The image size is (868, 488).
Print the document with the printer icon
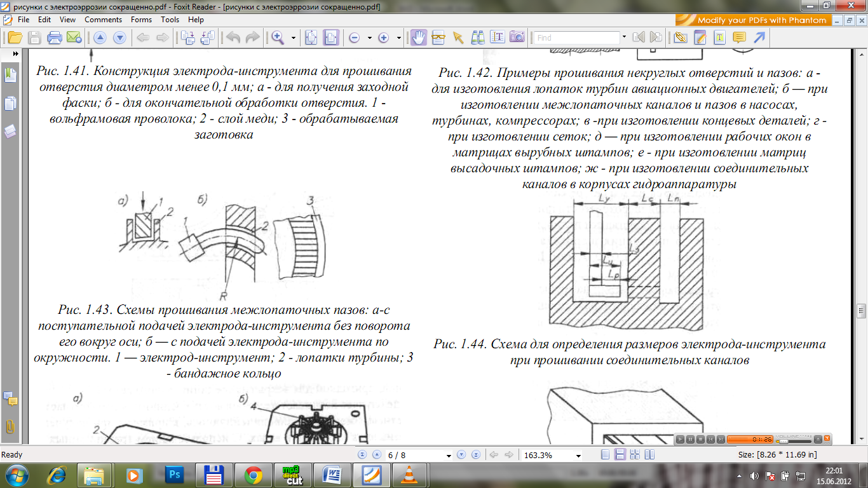pyautogui.click(x=54, y=38)
